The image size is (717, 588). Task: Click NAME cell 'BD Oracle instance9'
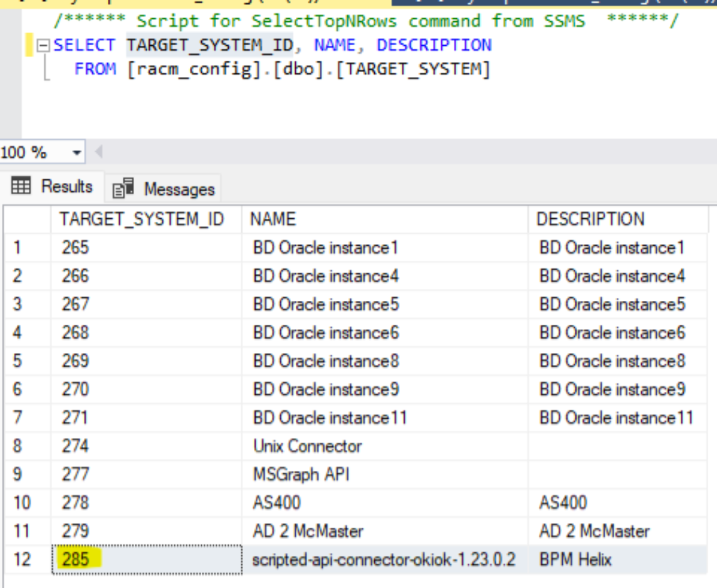point(385,389)
